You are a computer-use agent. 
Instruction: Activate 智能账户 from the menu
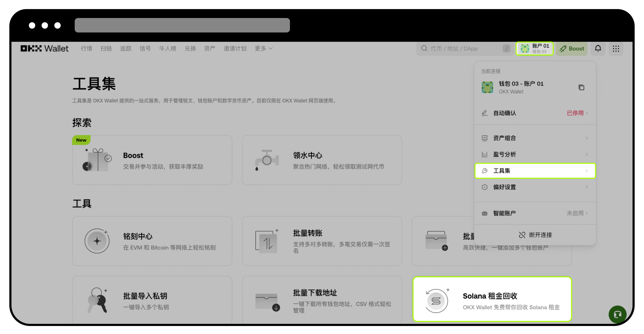coord(535,213)
